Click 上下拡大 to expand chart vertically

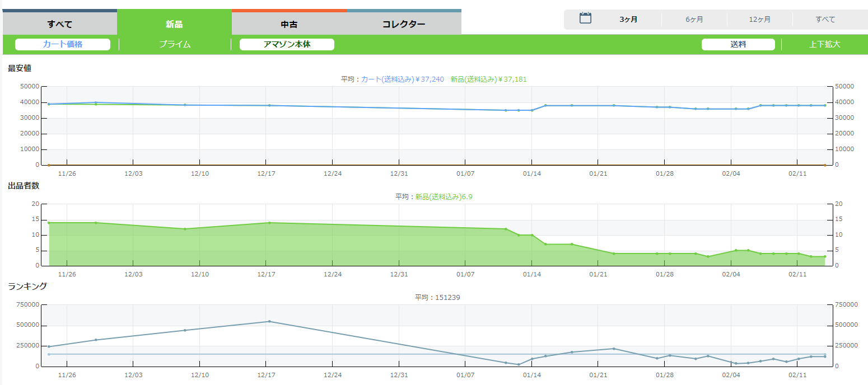824,45
